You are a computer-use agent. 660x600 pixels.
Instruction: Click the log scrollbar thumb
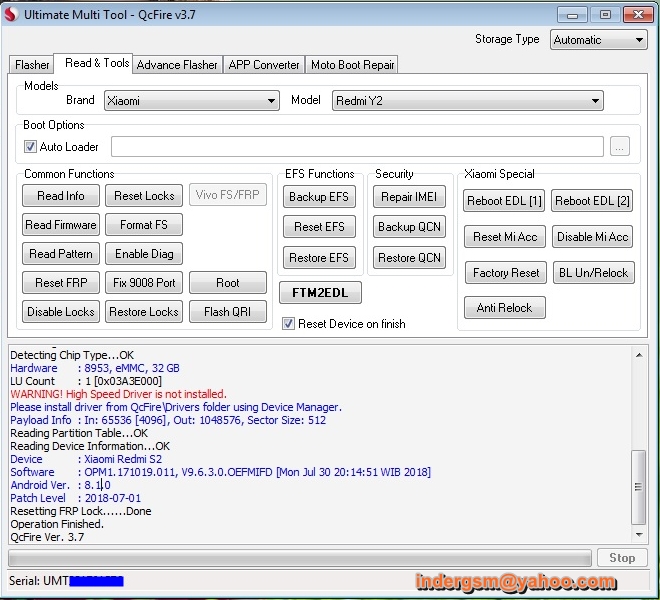coord(639,487)
